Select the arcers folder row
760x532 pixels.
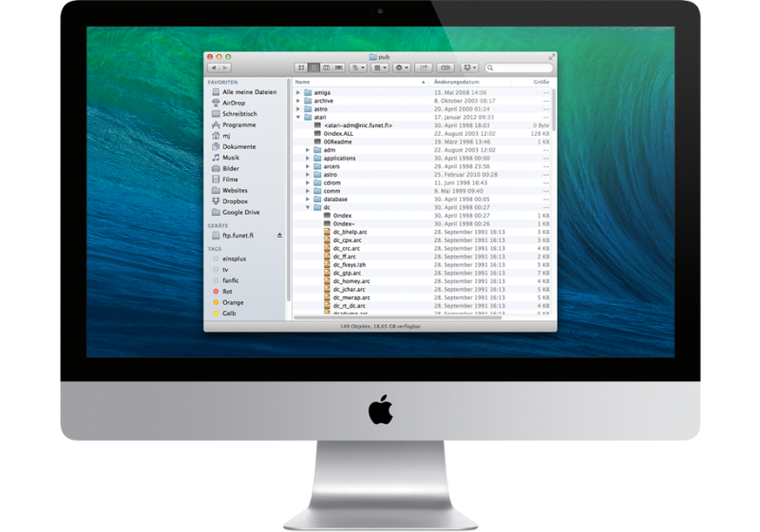[422, 166]
